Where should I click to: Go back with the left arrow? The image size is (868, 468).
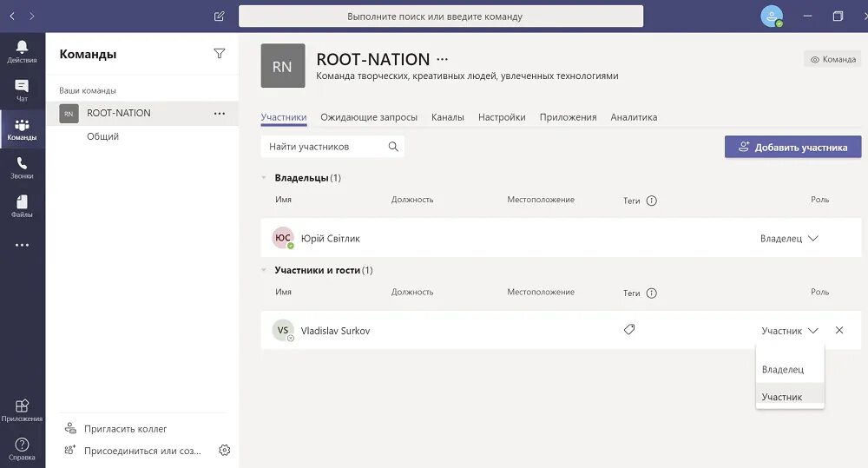[x=12, y=16]
